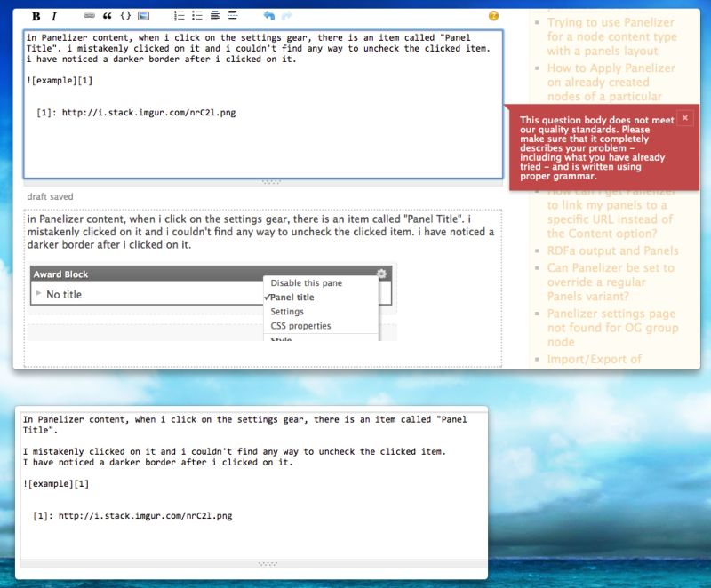Create a bulleted list
The image size is (711, 588).
[x=196, y=15]
